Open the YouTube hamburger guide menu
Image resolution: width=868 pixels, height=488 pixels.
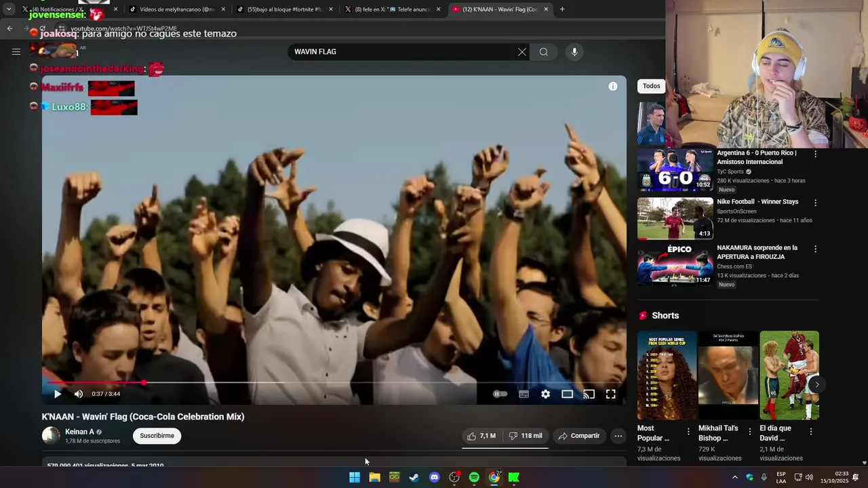coord(16,52)
